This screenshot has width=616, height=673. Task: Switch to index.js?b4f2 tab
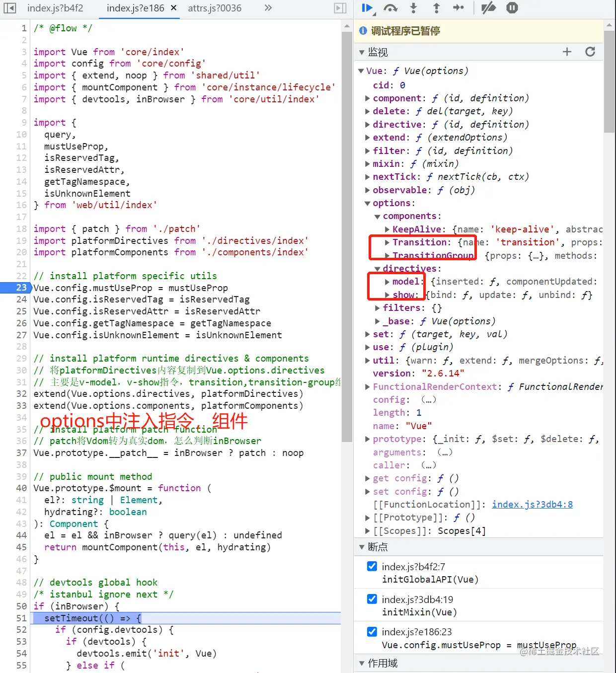tap(55, 8)
